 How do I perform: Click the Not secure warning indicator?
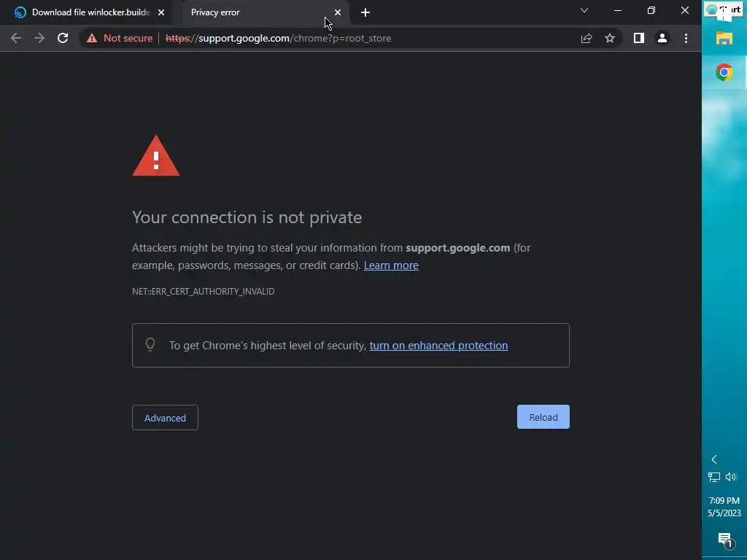click(x=120, y=38)
